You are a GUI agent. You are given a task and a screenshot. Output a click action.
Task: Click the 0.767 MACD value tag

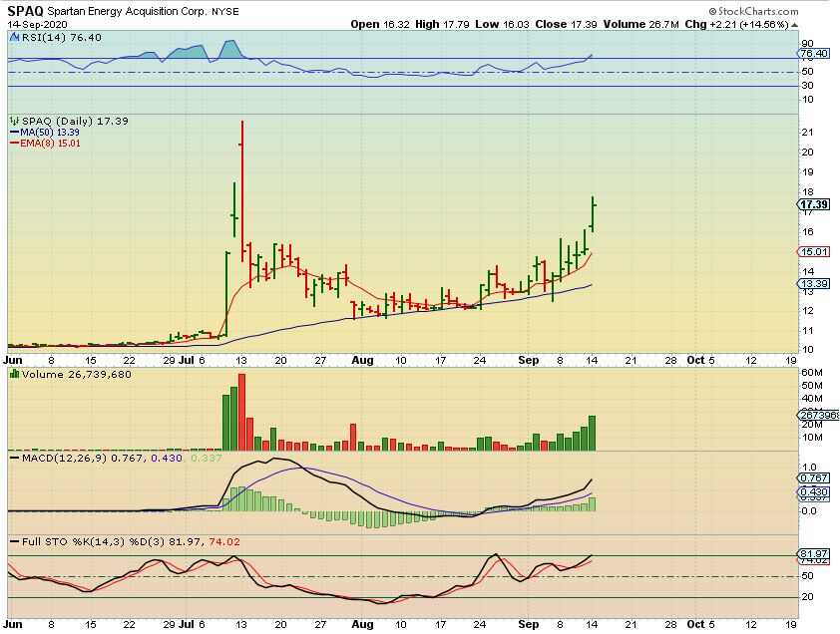click(x=814, y=477)
